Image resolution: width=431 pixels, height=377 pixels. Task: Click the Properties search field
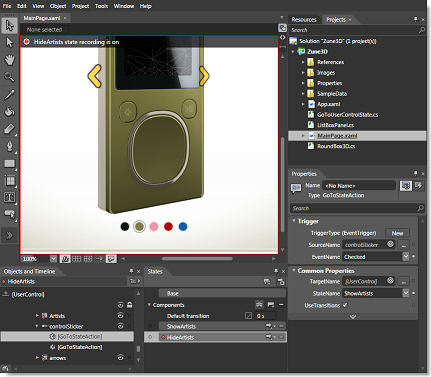click(x=357, y=208)
